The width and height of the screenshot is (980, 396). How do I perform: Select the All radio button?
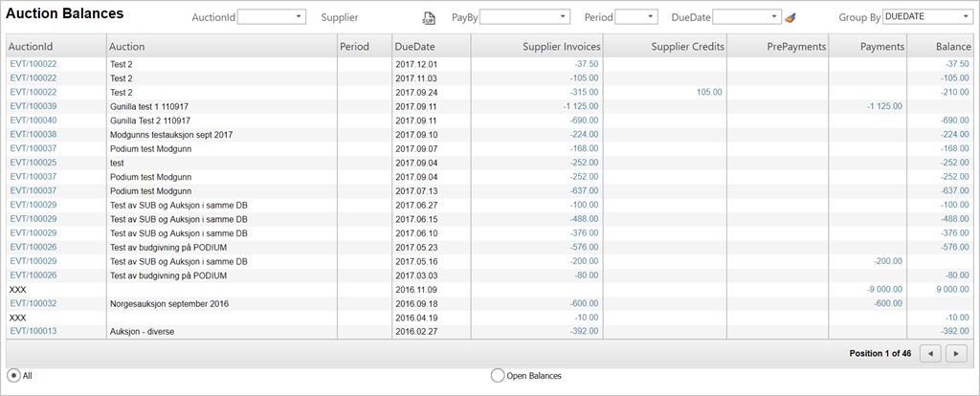click(x=14, y=375)
